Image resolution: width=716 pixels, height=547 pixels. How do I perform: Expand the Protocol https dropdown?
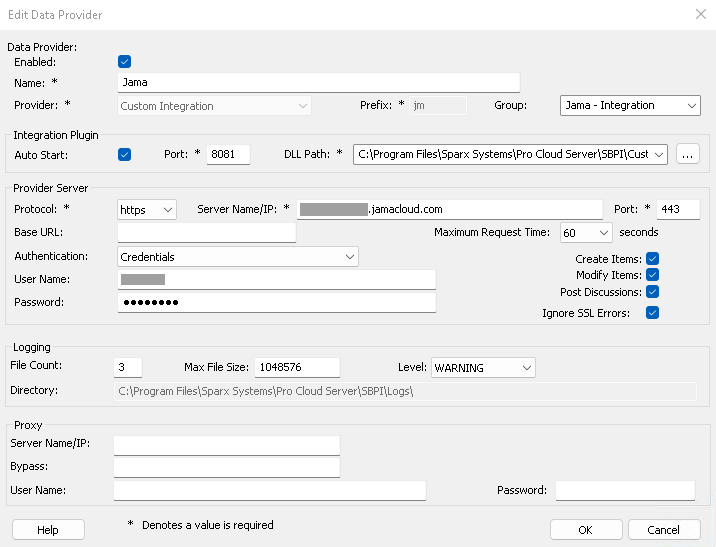pos(147,209)
